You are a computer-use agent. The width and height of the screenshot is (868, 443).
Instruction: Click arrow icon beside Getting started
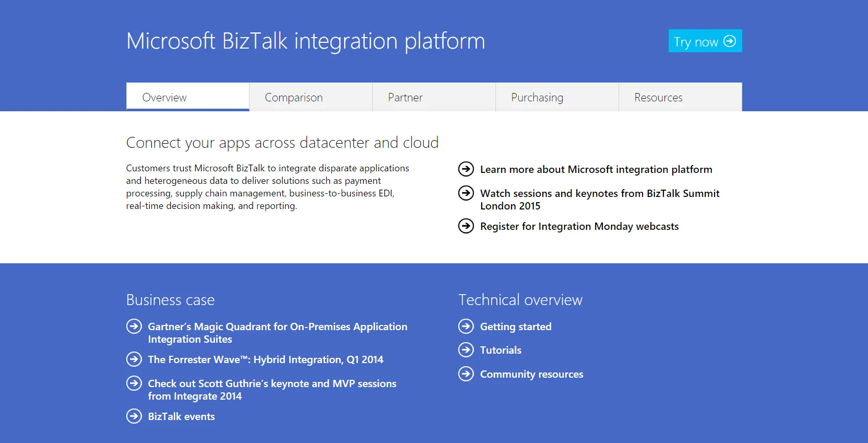pyautogui.click(x=466, y=327)
